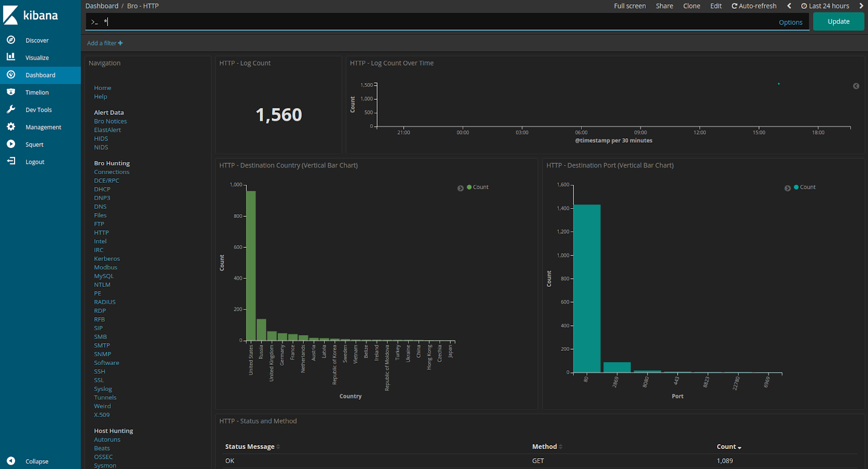Open HTTP hunting link

[x=101, y=233]
